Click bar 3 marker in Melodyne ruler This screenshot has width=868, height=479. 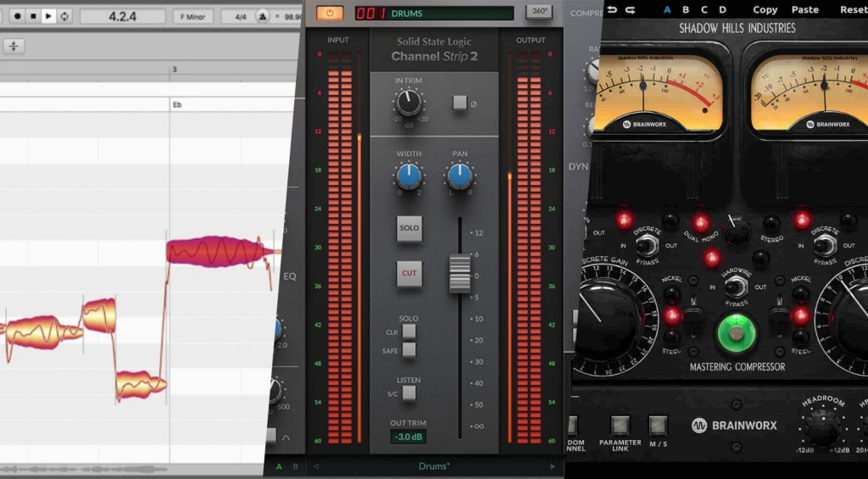tap(175, 70)
